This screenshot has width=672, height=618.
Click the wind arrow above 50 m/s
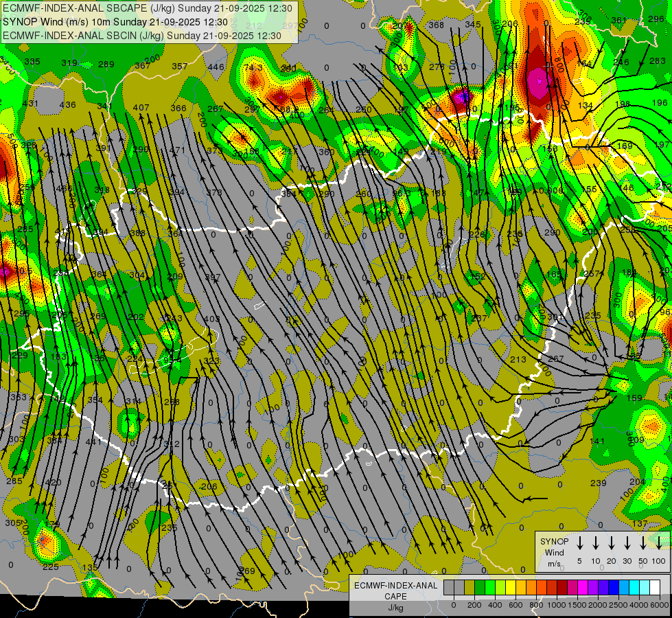[x=643, y=542]
